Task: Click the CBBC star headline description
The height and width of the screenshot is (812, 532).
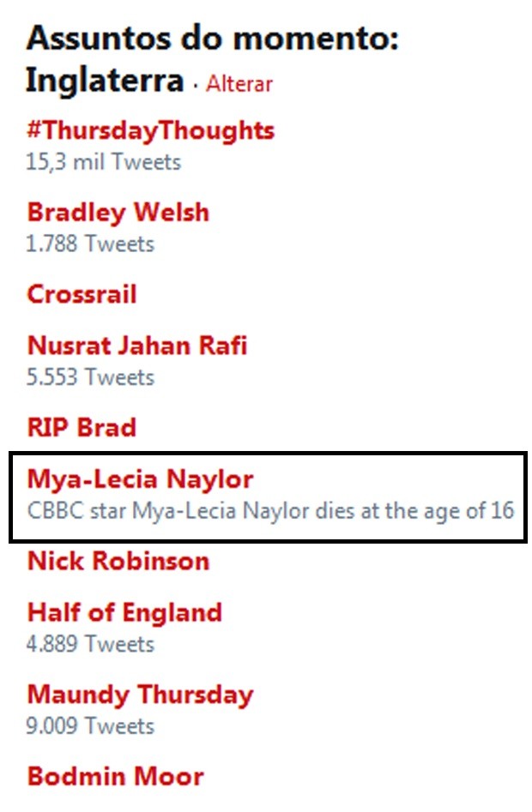Action: pos(270,511)
